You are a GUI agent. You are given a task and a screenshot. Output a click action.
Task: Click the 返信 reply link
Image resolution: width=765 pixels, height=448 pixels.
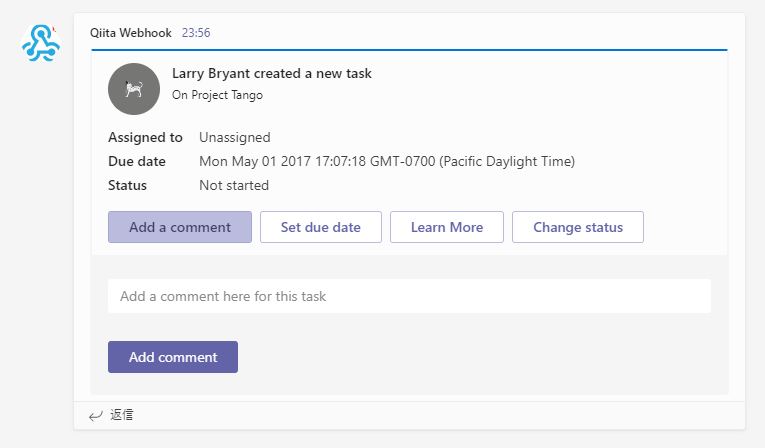click(121, 415)
